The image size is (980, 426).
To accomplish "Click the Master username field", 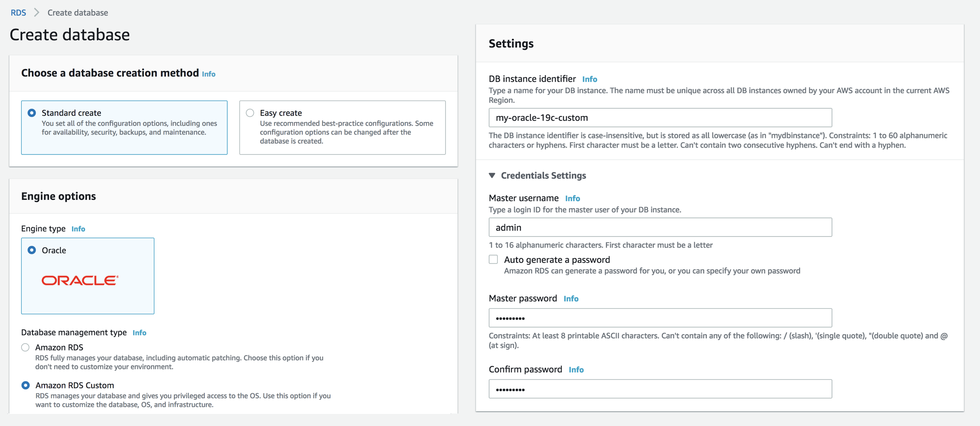I will (660, 227).
